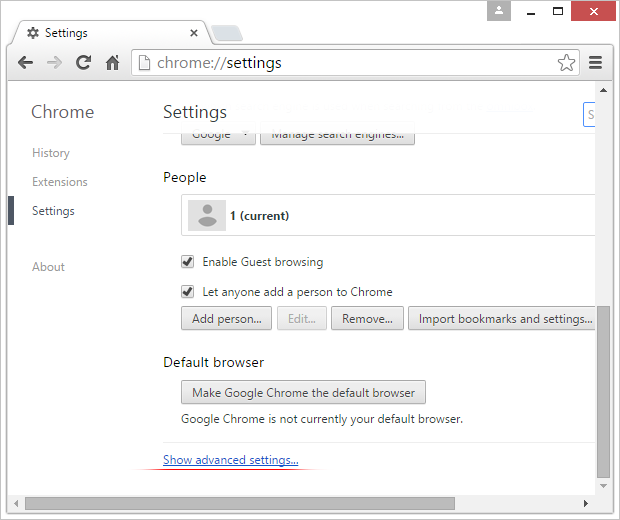This screenshot has height=520, width=620.
Task: Click horizontal scrollbar left arrow
Action: click(x=16, y=503)
